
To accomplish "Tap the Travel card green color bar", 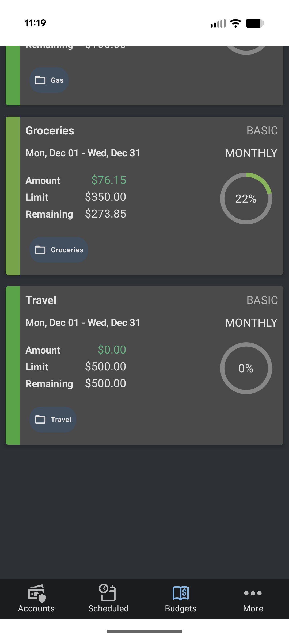I will [x=13, y=365].
